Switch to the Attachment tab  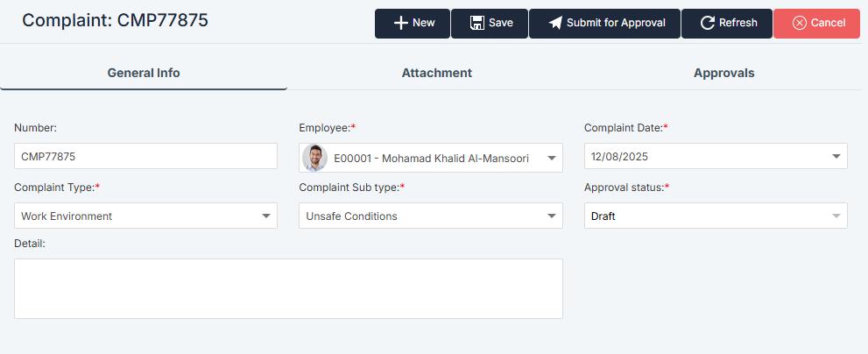(x=436, y=73)
